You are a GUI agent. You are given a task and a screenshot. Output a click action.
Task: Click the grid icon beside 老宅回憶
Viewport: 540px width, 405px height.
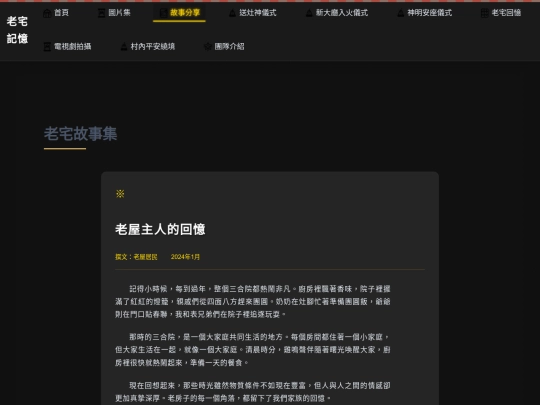click(485, 13)
